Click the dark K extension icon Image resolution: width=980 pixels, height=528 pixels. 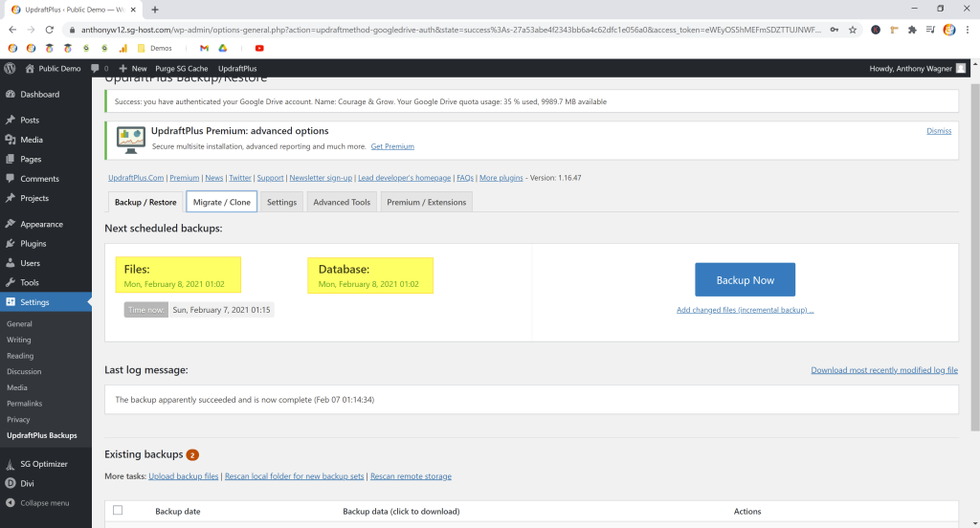point(876,30)
